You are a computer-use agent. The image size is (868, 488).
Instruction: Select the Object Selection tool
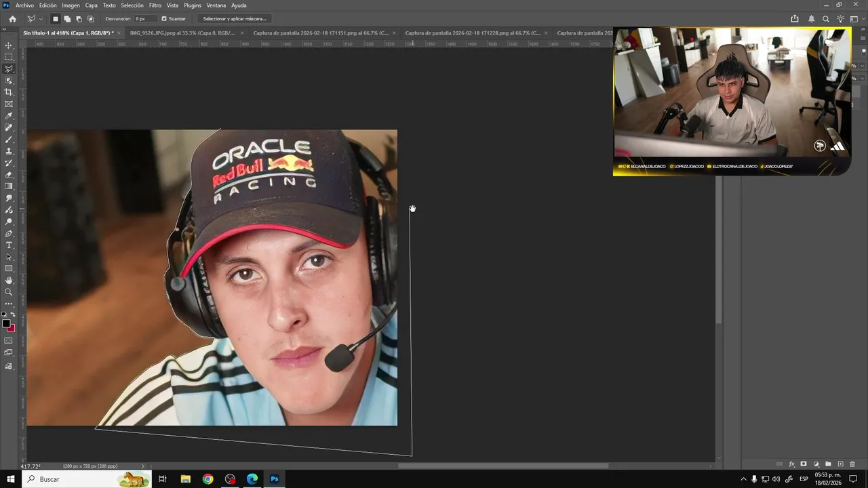9,81
